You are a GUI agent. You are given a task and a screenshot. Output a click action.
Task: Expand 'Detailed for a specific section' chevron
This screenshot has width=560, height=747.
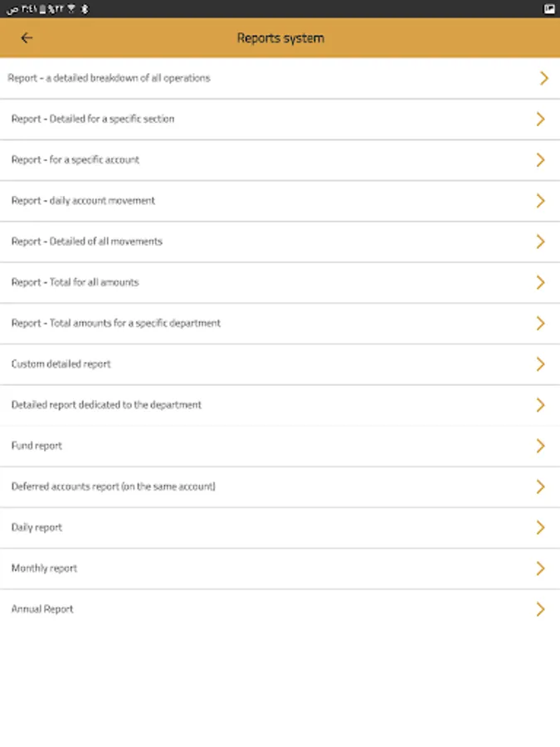pyautogui.click(x=541, y=119)
